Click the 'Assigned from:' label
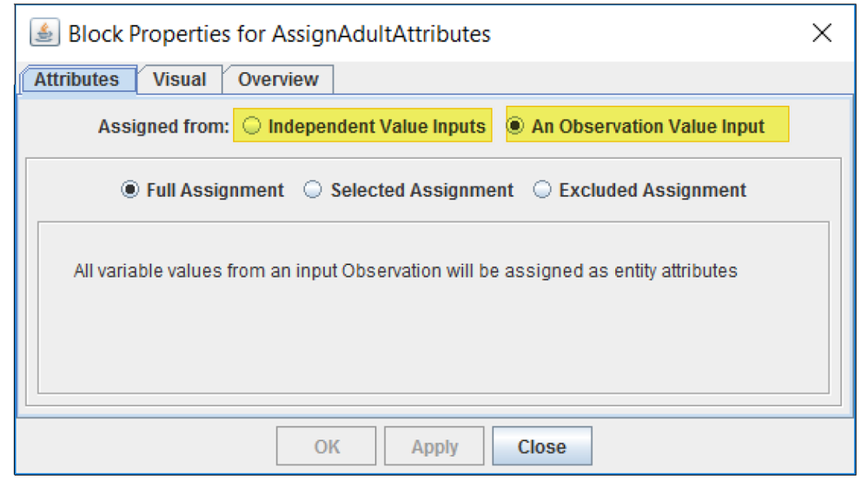 (x=162, y=127)
